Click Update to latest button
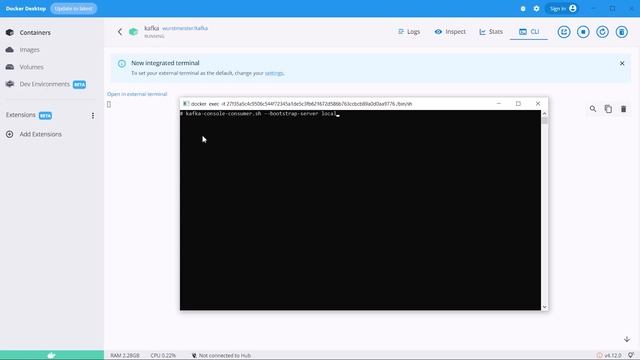 tap(73, 9)
